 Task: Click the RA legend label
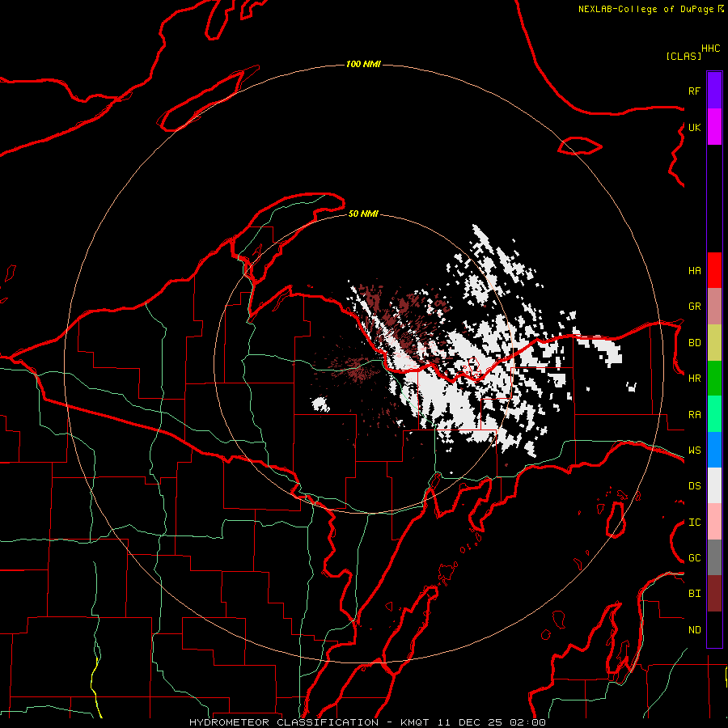pyautogui.click(x=694, y=415)
